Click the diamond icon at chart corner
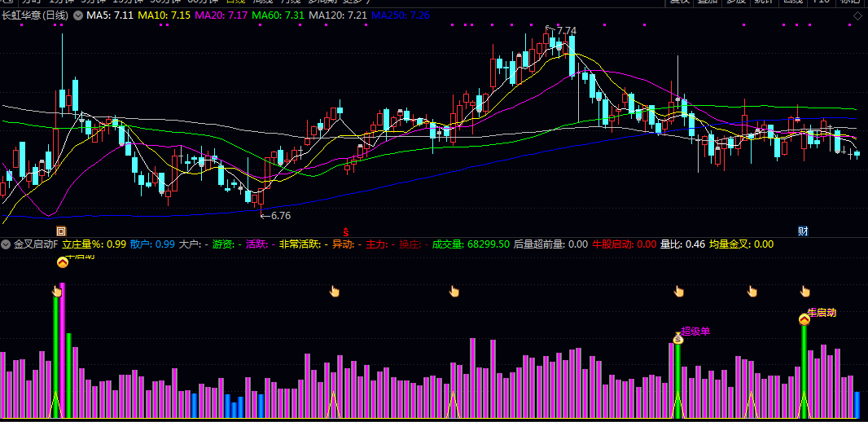 pyautogui.click(x=857, y=15)
